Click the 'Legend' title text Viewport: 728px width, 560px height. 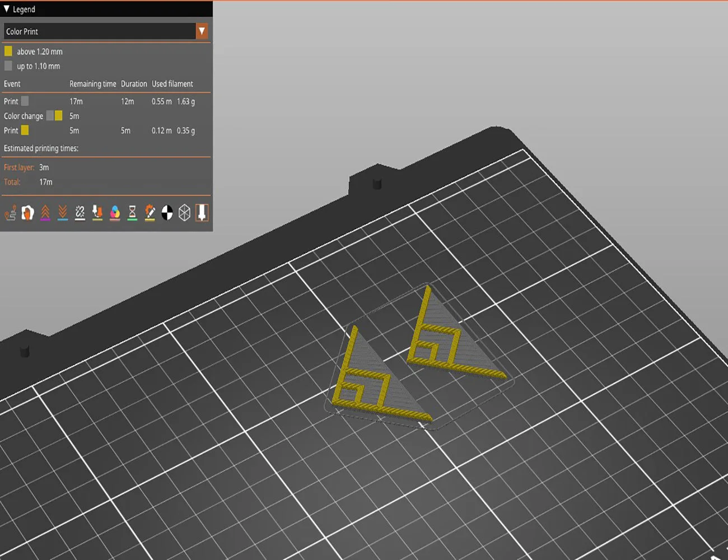(24, 10)
